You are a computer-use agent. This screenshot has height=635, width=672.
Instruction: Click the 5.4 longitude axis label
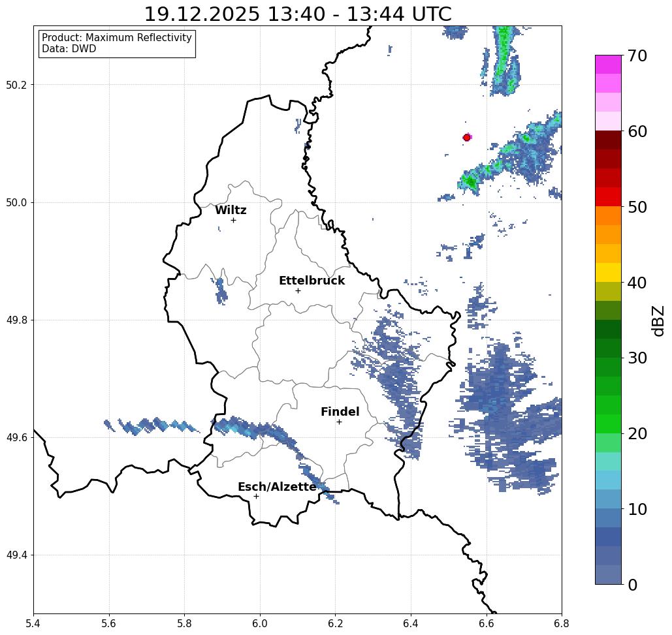click(x=33, y=623)
